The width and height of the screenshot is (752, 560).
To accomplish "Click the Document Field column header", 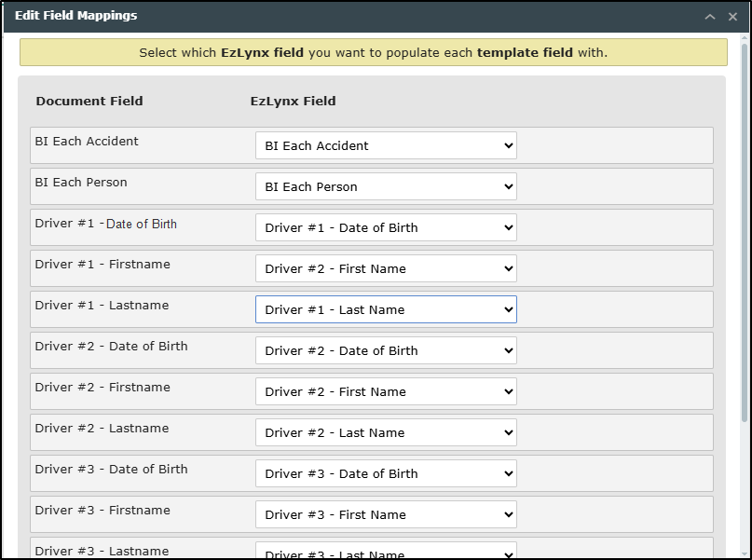I will [x=89, y=102].
